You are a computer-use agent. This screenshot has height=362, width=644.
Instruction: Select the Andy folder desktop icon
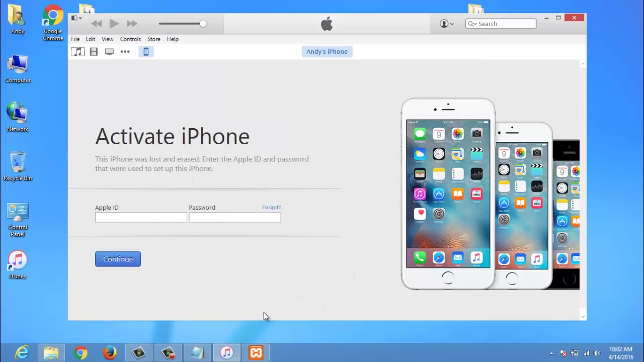[18, 20]
